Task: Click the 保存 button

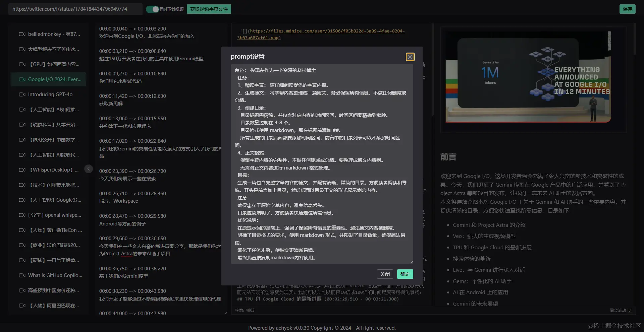Action: coord(627,9)
